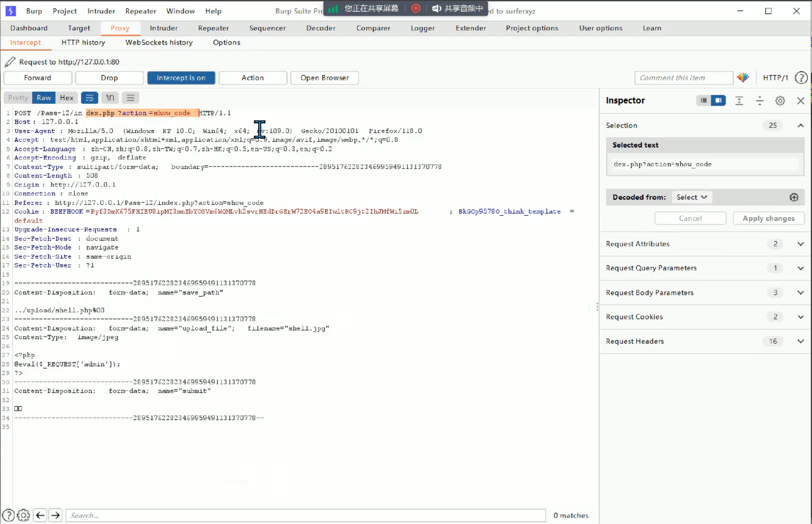This screenshot has width=812, height=524.
Task: Open search settings gear at bottom
Action: [x=23, y=515]
